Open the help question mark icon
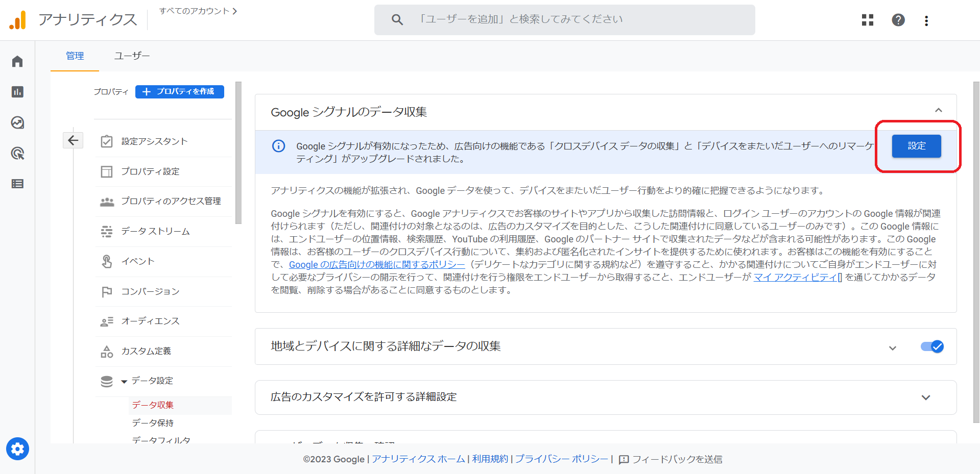 coord(898,20)
